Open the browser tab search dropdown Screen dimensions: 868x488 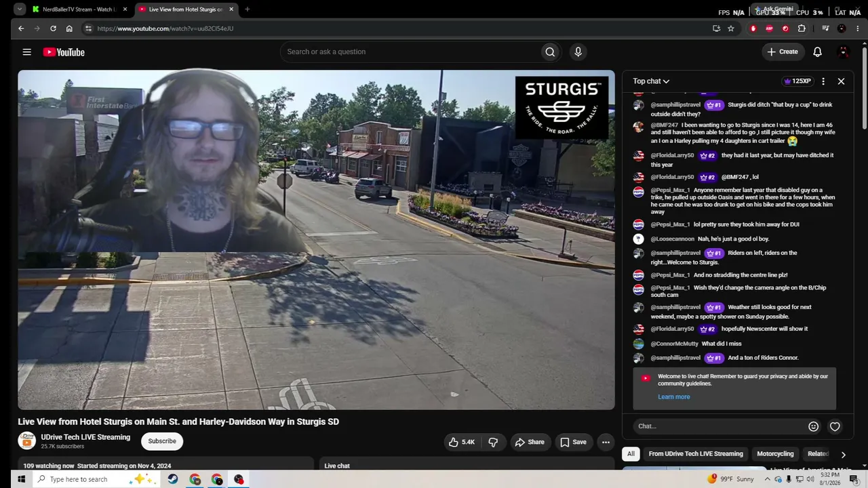coord(20,9)
